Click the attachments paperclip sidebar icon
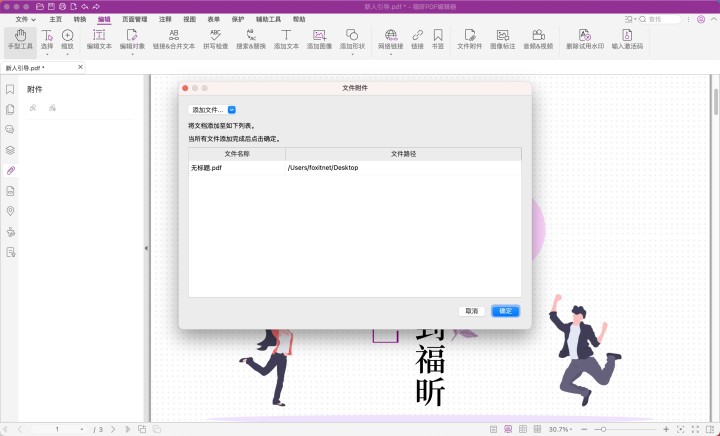720x436 pixels. pos(10,170)
